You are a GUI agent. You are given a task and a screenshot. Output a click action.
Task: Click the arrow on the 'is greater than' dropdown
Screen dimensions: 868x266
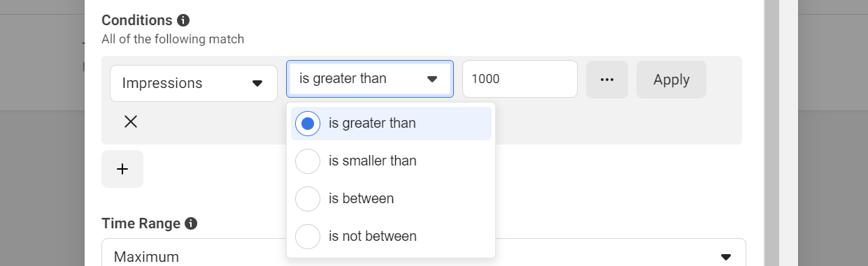coord(432,79)
